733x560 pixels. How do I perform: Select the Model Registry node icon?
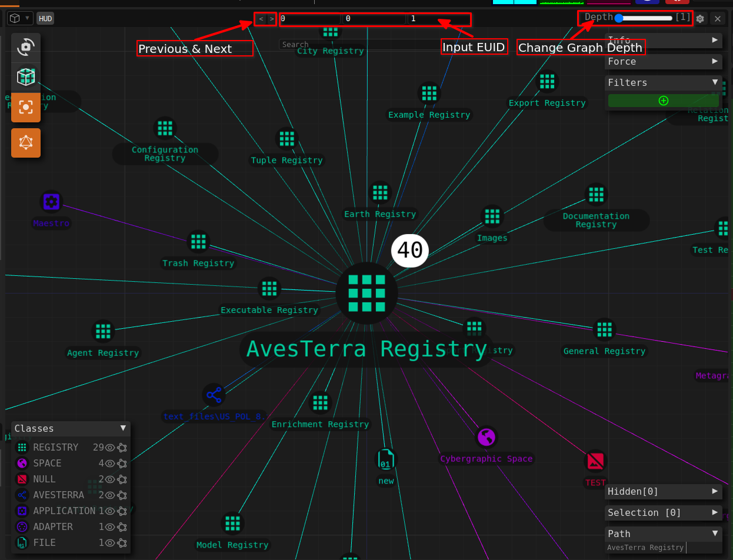click(x=232, y=523)
